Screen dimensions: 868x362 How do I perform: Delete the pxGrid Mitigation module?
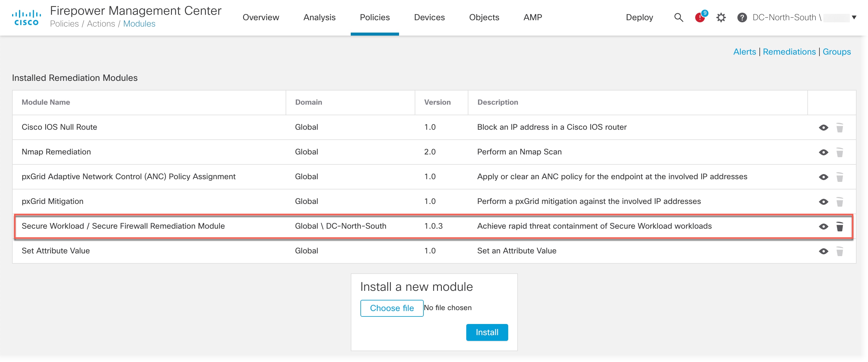[x=839, y=202]
